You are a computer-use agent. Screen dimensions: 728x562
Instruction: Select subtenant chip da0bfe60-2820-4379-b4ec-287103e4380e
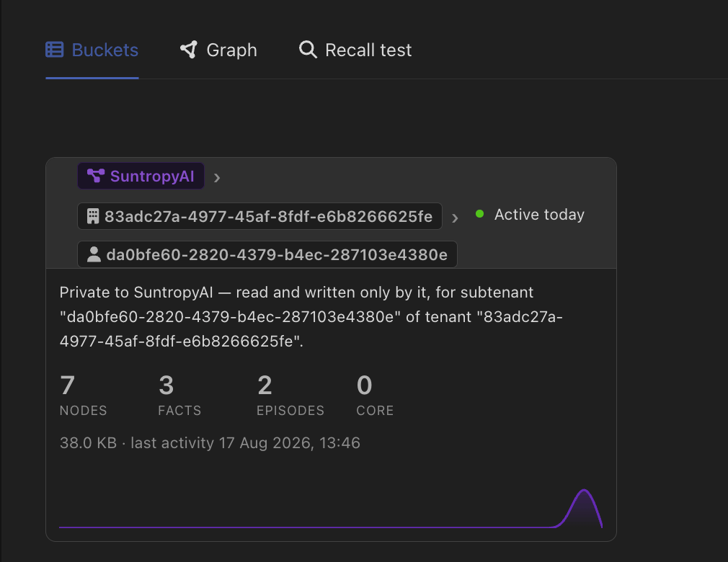point(267,254)
